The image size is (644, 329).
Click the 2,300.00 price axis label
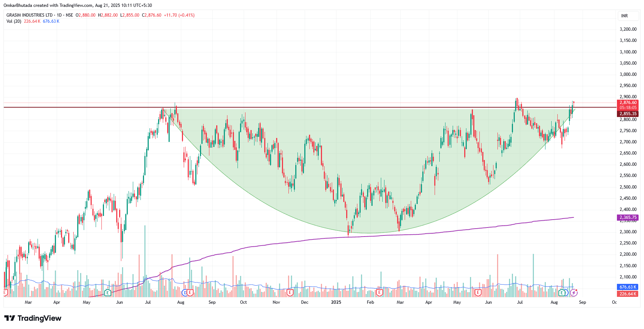click(628, 232)
